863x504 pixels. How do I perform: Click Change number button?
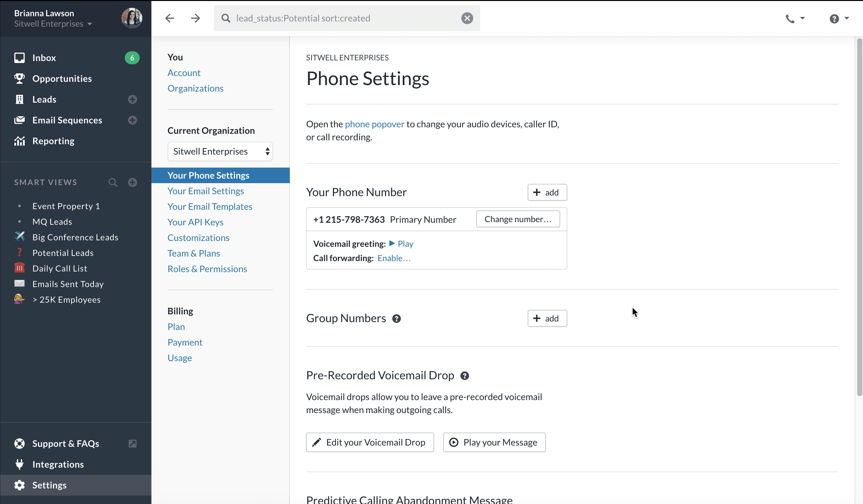(x=518, y=219)
